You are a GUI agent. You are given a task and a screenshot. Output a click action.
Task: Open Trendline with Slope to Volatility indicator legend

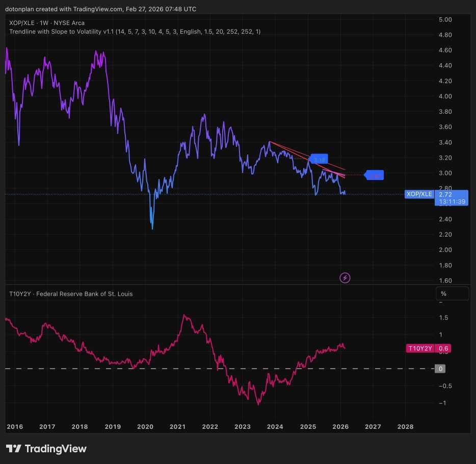click(x=135, y=32)
